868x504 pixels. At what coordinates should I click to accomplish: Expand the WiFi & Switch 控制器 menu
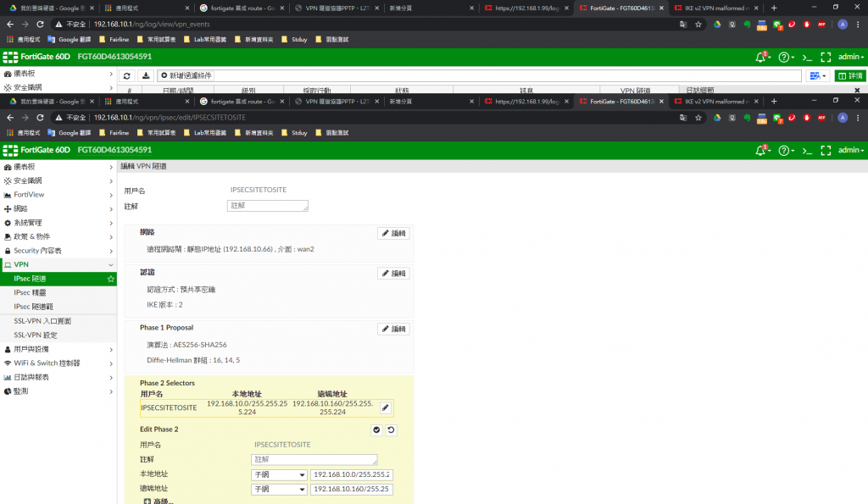(58, 363)
